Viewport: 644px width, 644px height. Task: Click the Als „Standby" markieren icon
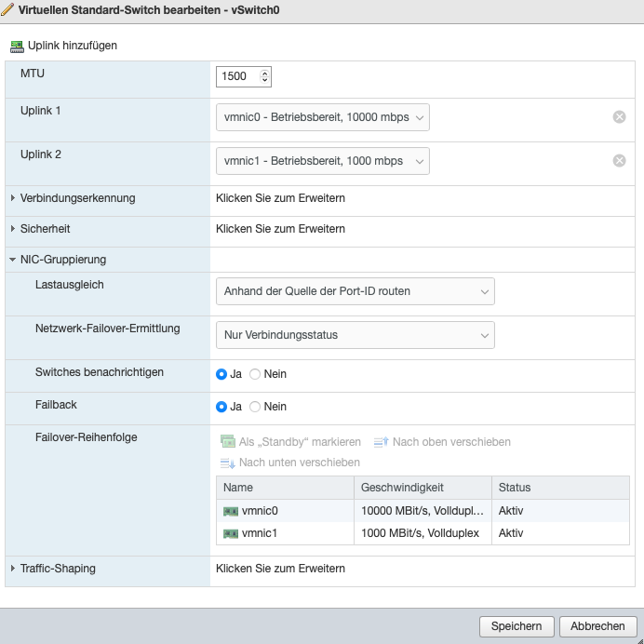click(x=228, y=442)
